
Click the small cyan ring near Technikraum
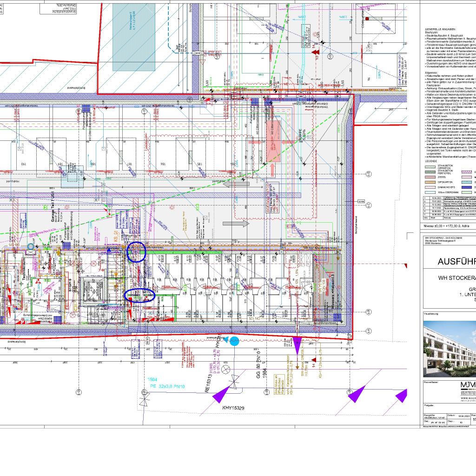31,246
